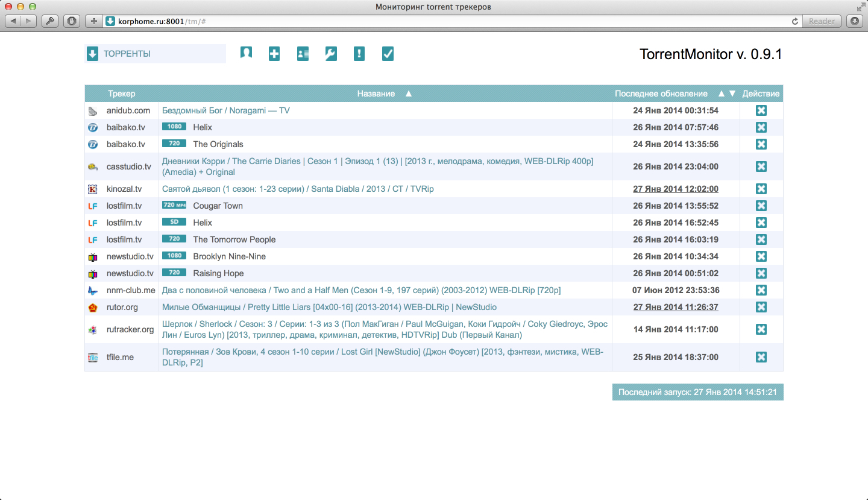Viewport: 868px width, 500px height.
Task: Open the Pretty Little Liars torrent link
Action: 329,307
